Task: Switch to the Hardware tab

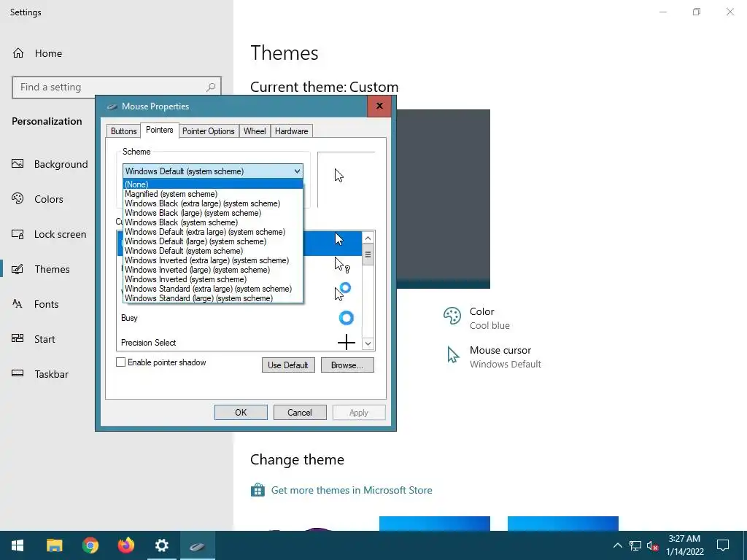Action: tap(292, 131)
